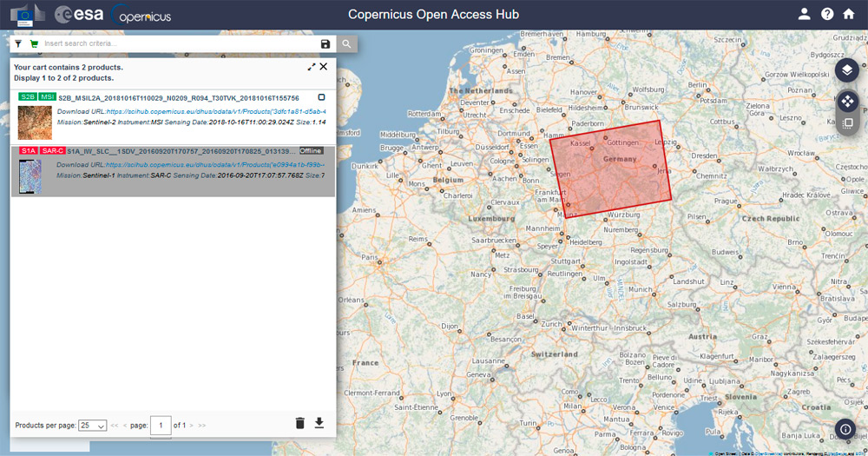Viewport: 868px width, 456px height.
Task: Switch to map navigation pan mode
Action: coord(847,102)
